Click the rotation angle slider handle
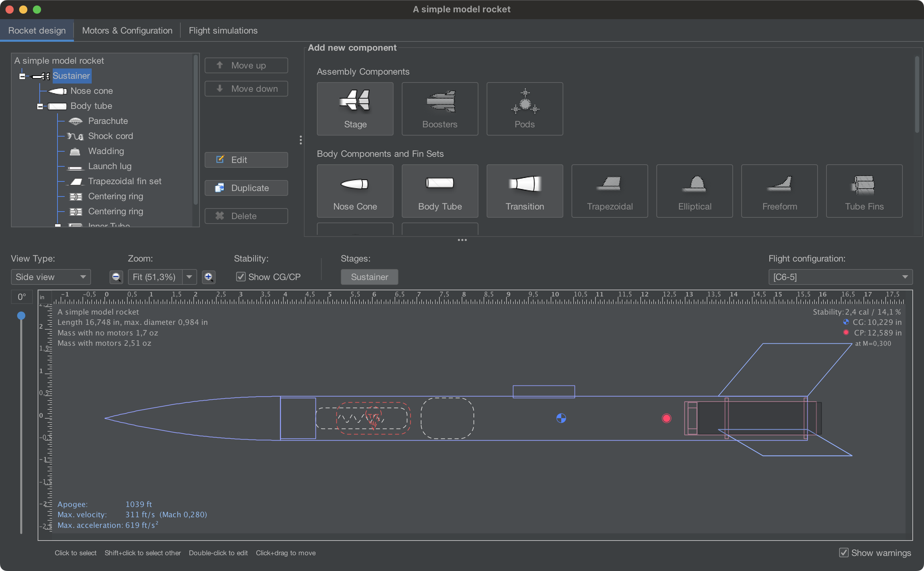This screenshot has height=571, width=924. 22,315
